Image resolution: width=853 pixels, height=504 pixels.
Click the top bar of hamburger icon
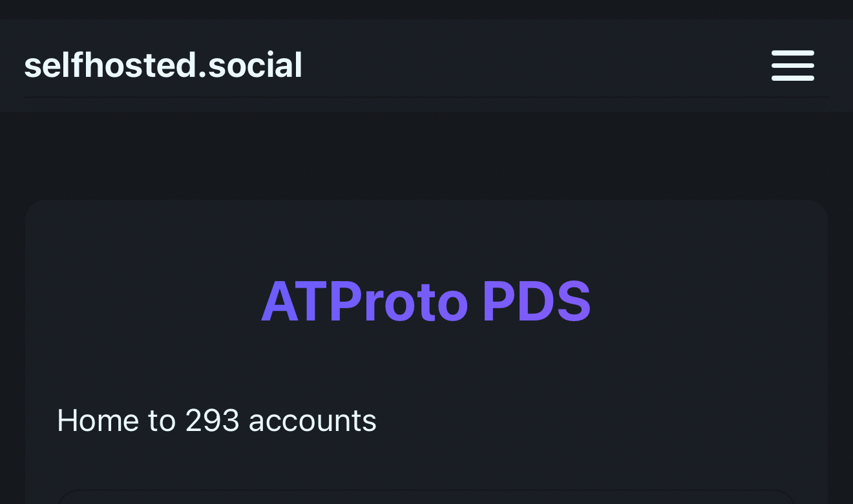coord(792,53)
